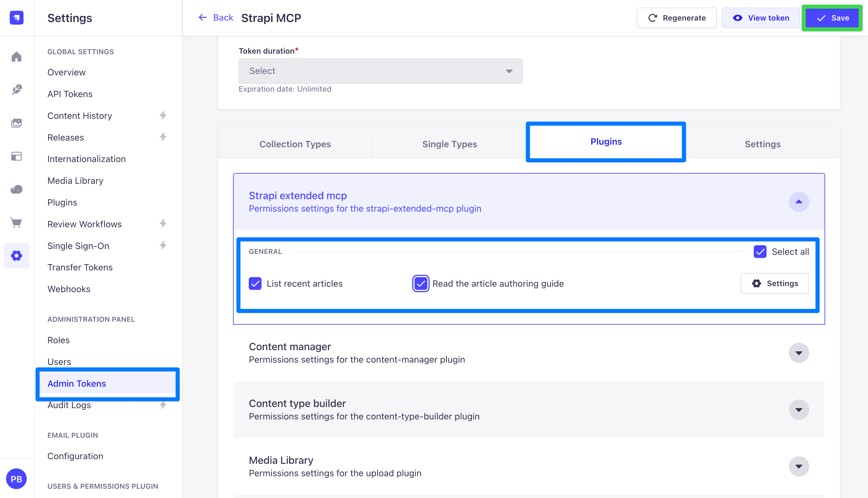Open the PB user avatar menu

[17, 479]
